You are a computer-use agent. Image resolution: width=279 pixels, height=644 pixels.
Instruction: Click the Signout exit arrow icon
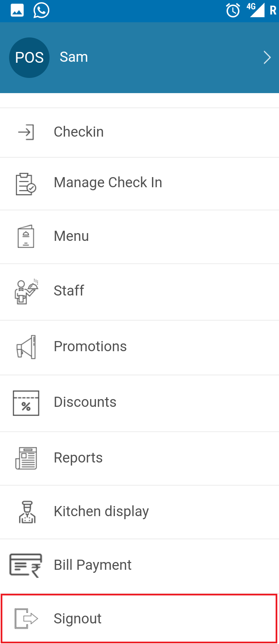26,618
